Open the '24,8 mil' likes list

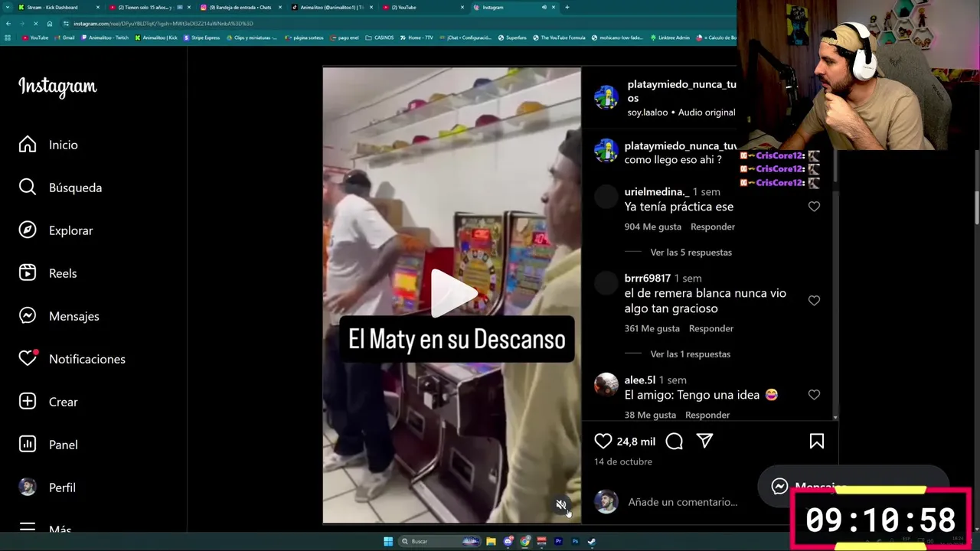pyautogui.click(x=636, y=442)
